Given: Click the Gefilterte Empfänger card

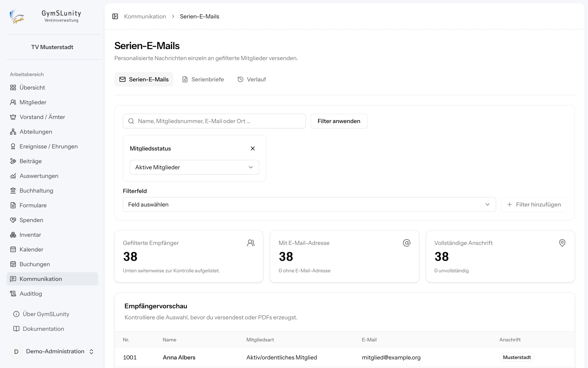Looking at the screenshot, I should point(189,256).
